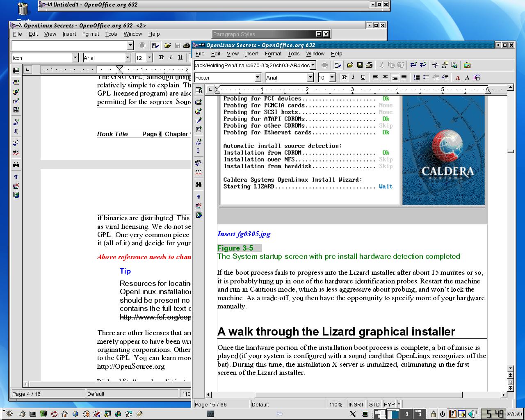Screen dimensions: 525x420
Task: Open the Gallery icon in function bar
Action: tap(467, 65)
